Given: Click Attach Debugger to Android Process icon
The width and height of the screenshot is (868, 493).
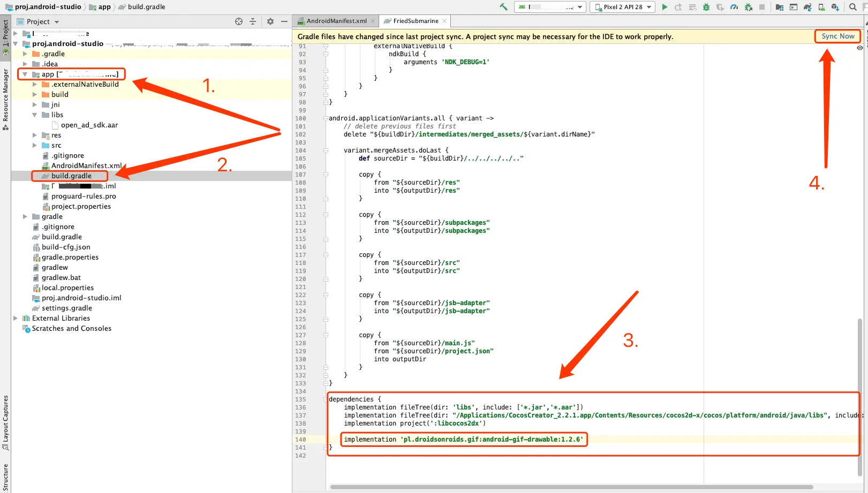Looking at the screenshot, I should [748, 7].
